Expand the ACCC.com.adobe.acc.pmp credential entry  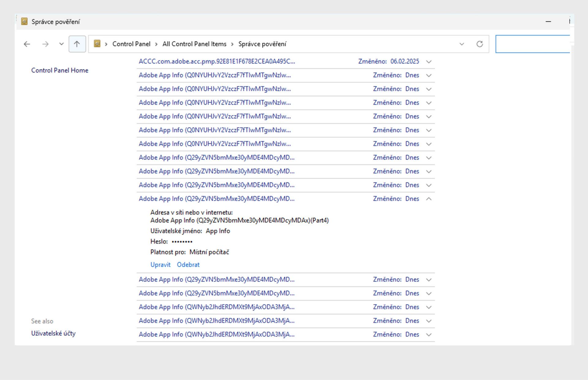pyautogui.click(x=429, y=62)
